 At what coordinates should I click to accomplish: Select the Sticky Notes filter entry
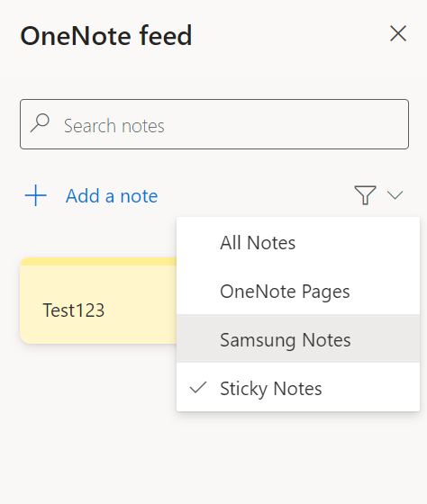(298, 387)
